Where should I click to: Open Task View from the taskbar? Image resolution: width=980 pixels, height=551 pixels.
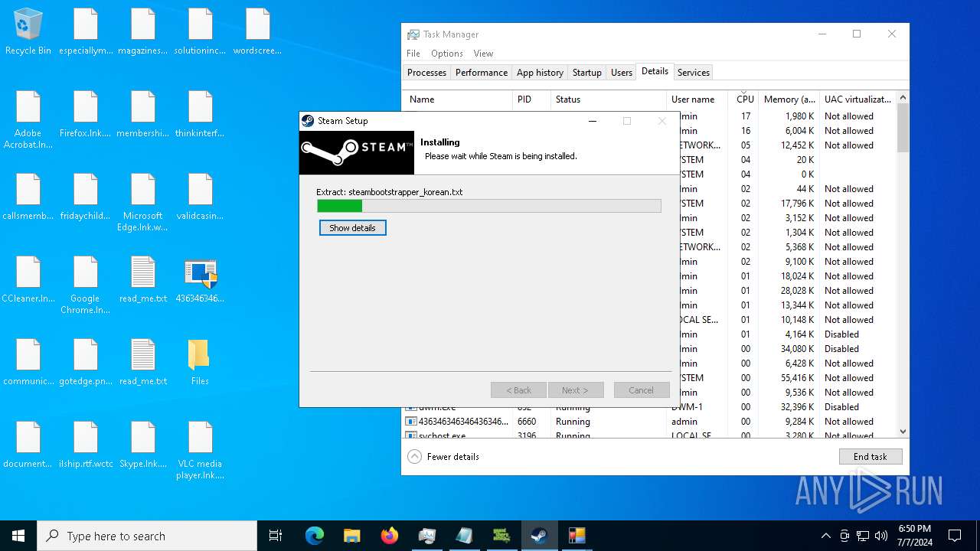(276, 536)
